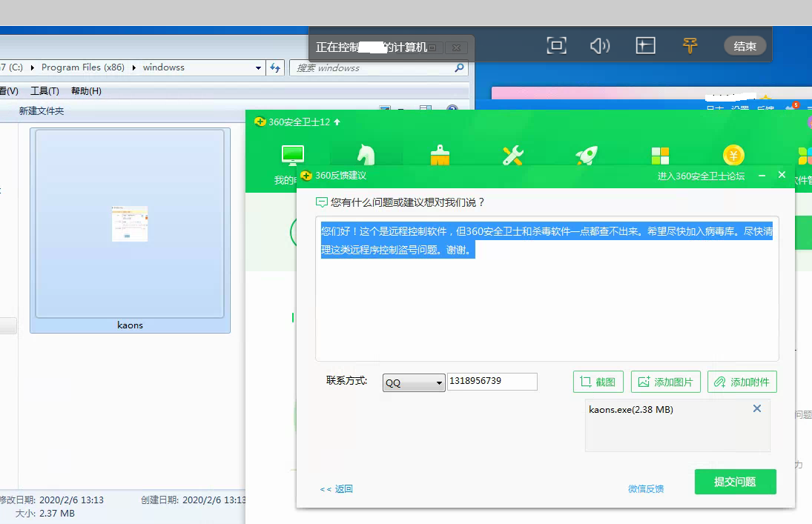Open the cleanup broom icon in 360
The width and height of the screenshot is (812, 524).
tap(440, 155)
